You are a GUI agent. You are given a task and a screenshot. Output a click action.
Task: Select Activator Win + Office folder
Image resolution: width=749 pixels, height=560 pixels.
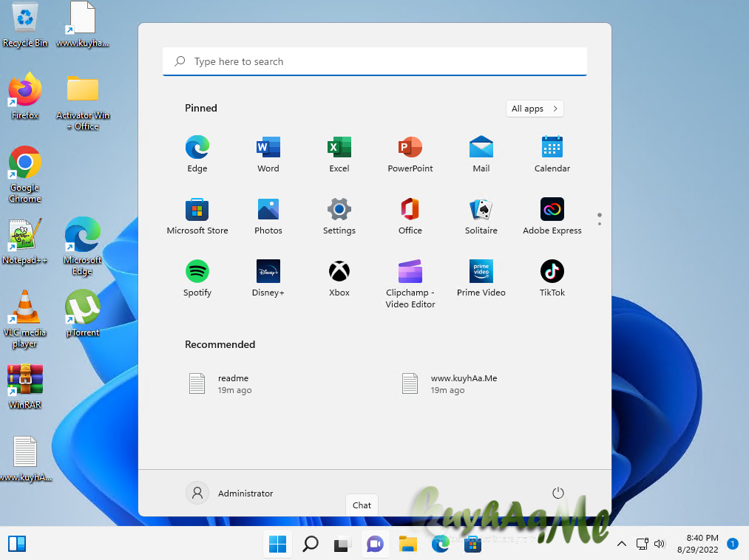tap(83, 103)
